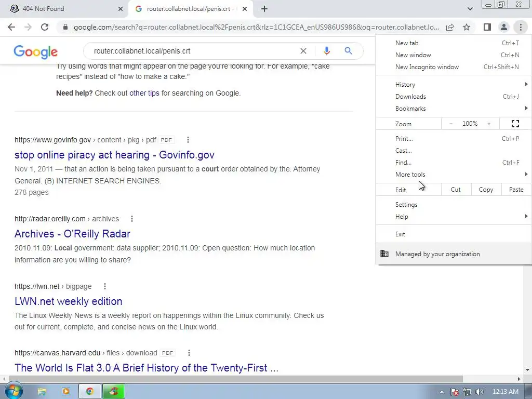This screenshot has width=532, height=399.
Task: Increase zoom with plus button
Action: pos(489,124)
